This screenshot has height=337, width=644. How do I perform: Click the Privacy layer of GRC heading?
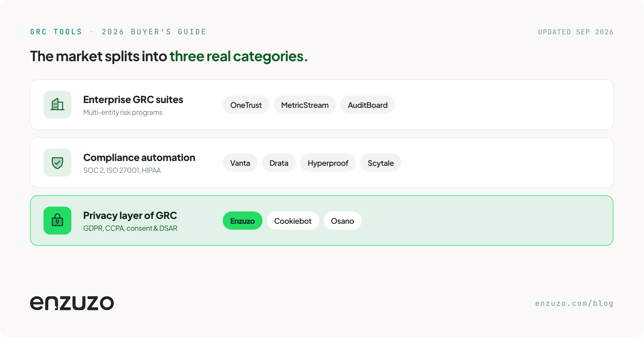tap(130, 216)
